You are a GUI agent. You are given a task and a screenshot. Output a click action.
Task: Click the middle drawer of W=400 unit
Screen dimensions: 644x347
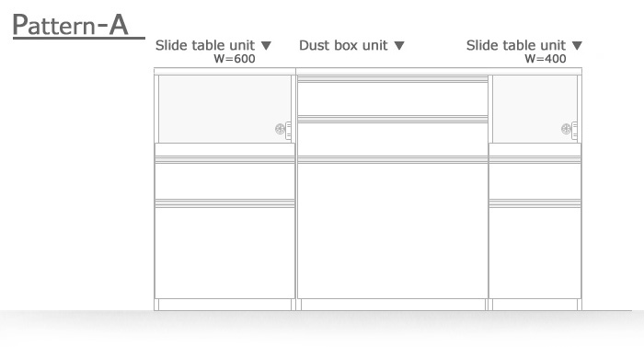coord(535,181)
